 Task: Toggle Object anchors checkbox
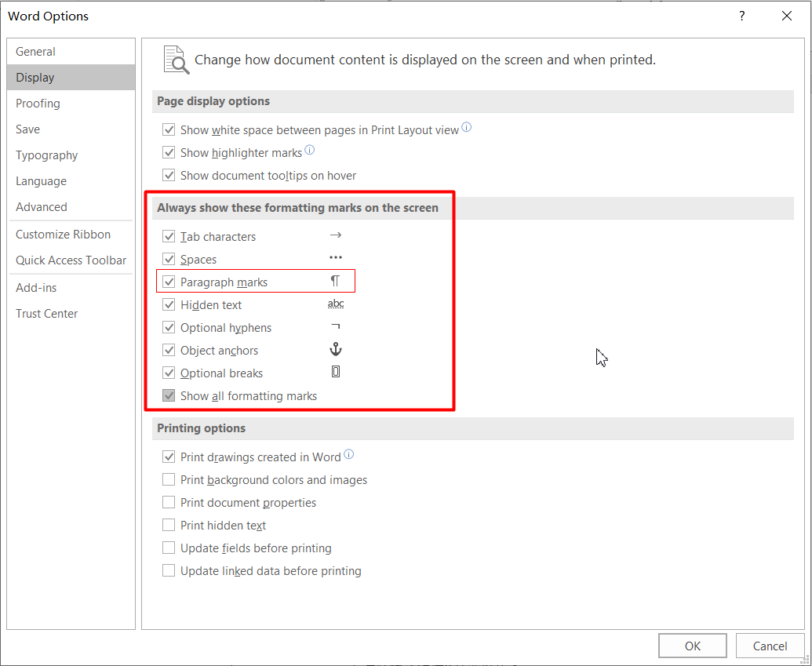click(x=169, y=350)
